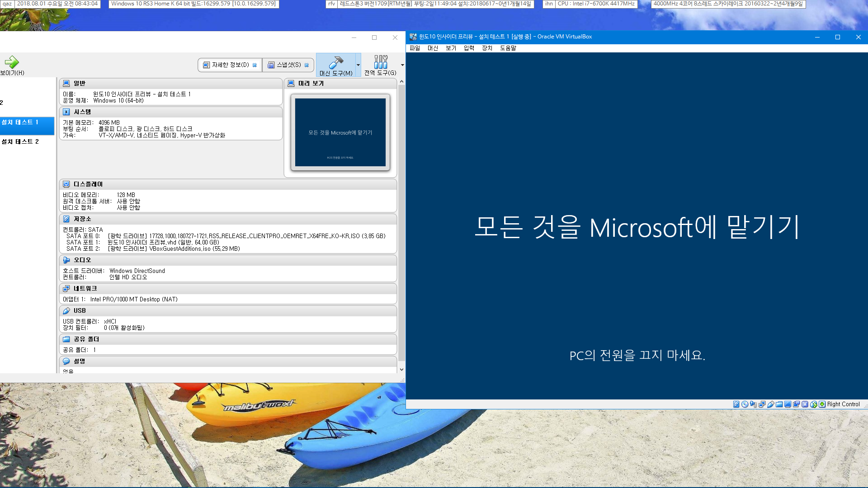The image size is (868, 488).
Task: Click the shared folders status bar icon
Action: tap(779, 404)
